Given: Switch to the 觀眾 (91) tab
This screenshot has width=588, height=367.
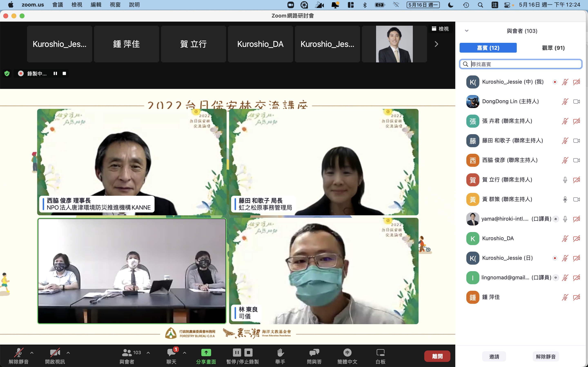Looking at the screenshot, I should click(x=553, y=48).
